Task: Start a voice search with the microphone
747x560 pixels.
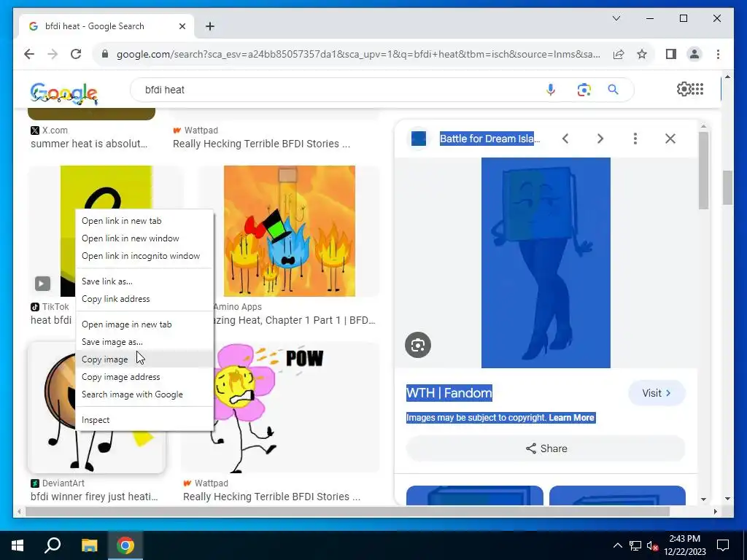Action: [x=550, y=90]
